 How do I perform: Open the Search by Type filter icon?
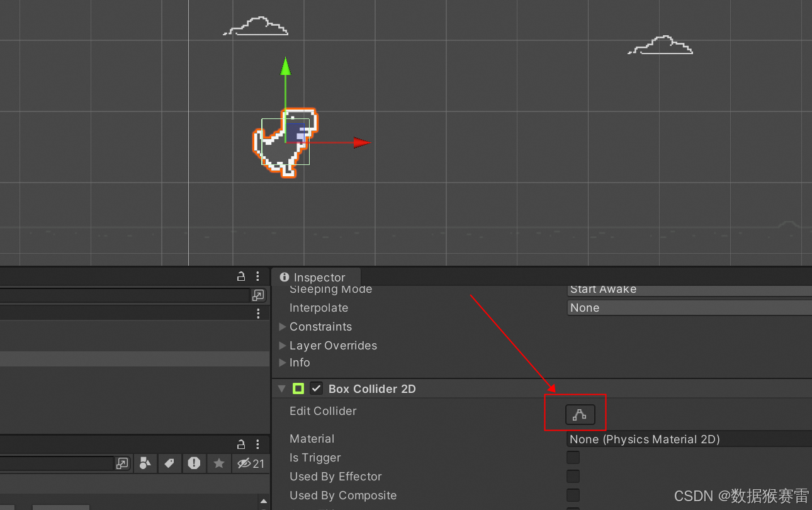[145, 463]
